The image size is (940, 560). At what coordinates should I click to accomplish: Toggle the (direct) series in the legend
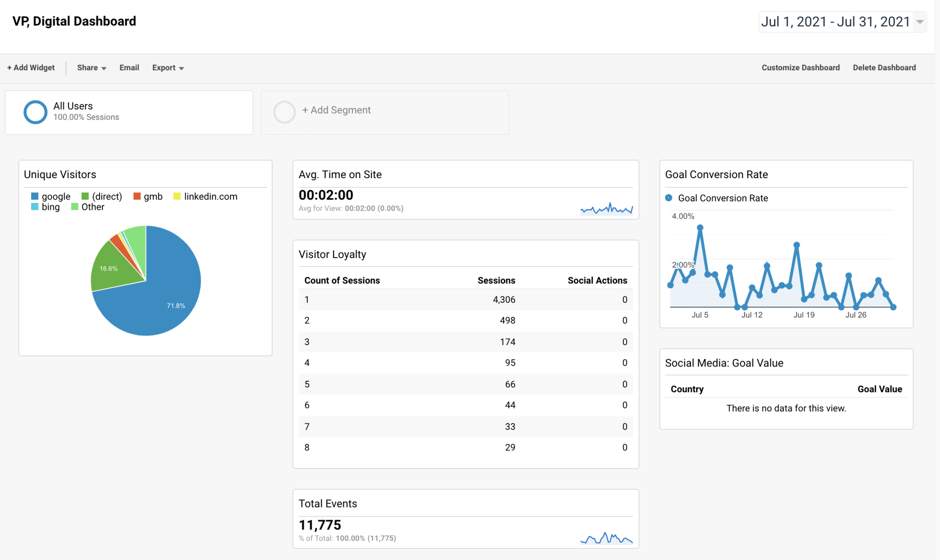(85, 196)
